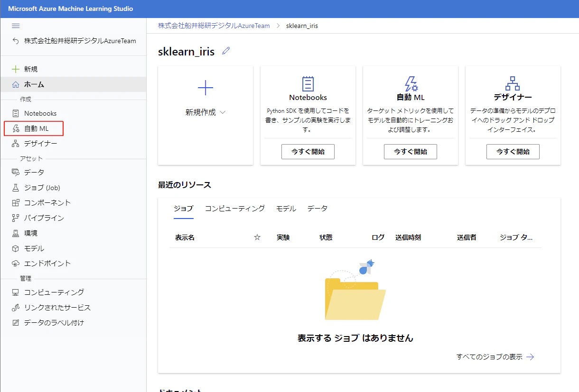Screen dimensions: 579x392
Task: Click the デザイナー icon in the sidebar
Action: pyautogui.click(x=16, y=144)
